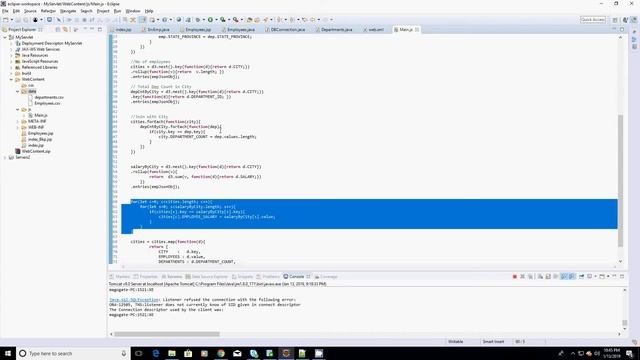Viewport: 640px width, 360px height.
Task: Select Employees.jsp in the tree
Action: 40,133
